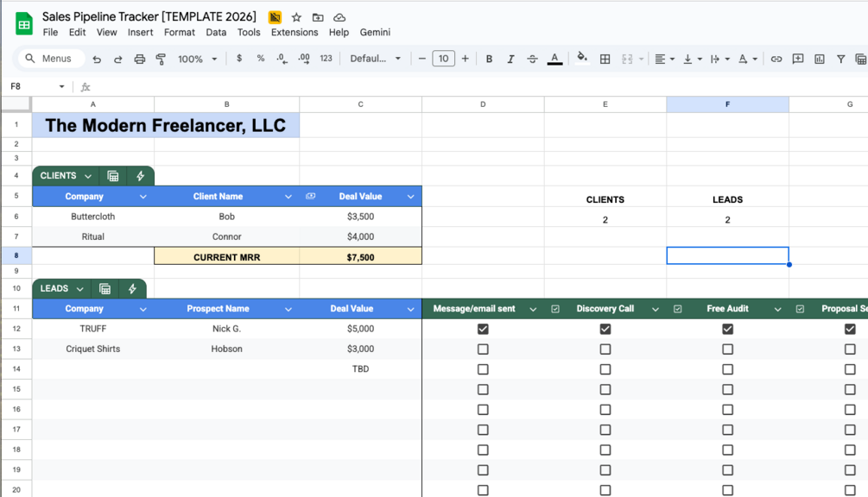The height and width of the screenshot is (497, 868).
Task: Apply strikethrough formatting
Action: click(x=532, y=59)
